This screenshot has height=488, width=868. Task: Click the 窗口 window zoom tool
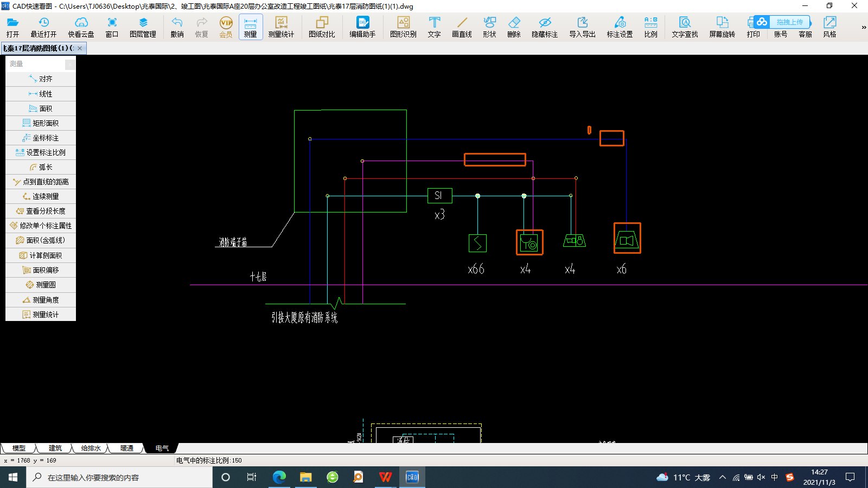(112, 27)
